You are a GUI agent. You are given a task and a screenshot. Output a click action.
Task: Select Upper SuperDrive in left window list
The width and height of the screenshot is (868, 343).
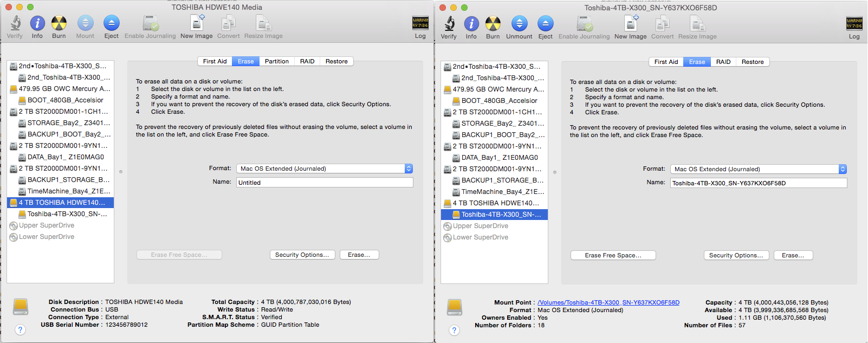(60, 225)
